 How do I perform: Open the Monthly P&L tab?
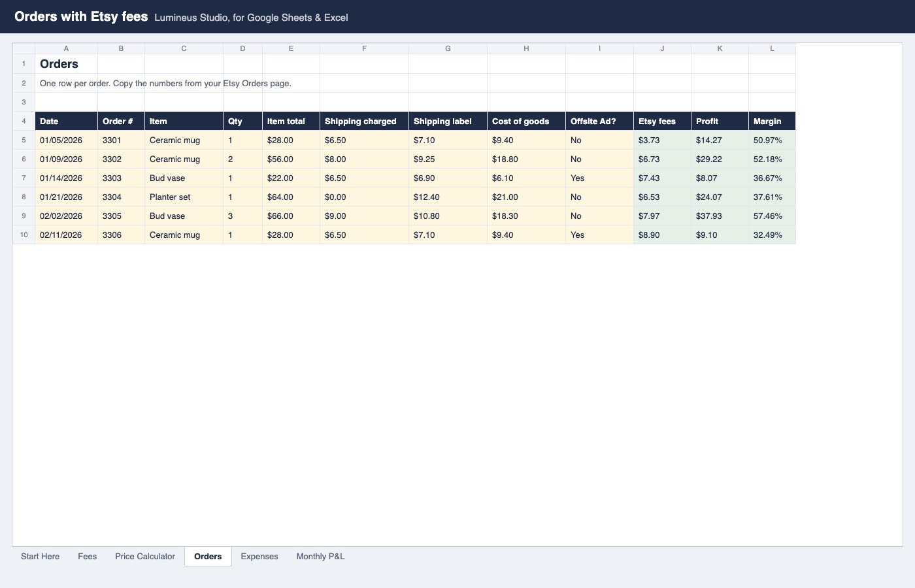320,557
